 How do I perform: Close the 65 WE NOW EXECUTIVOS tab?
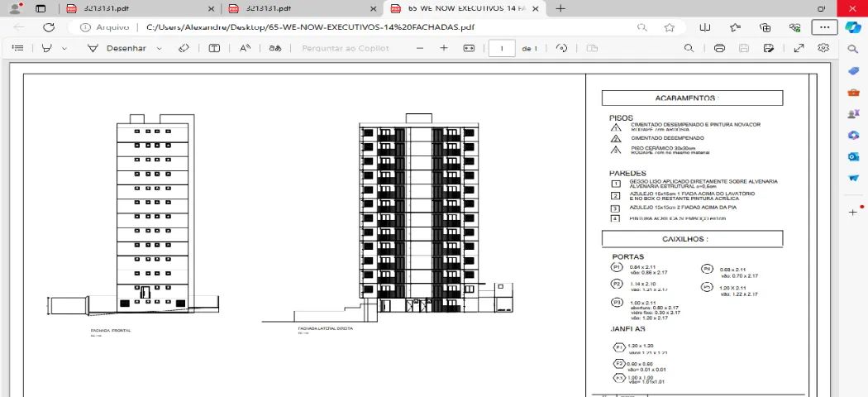536,8
